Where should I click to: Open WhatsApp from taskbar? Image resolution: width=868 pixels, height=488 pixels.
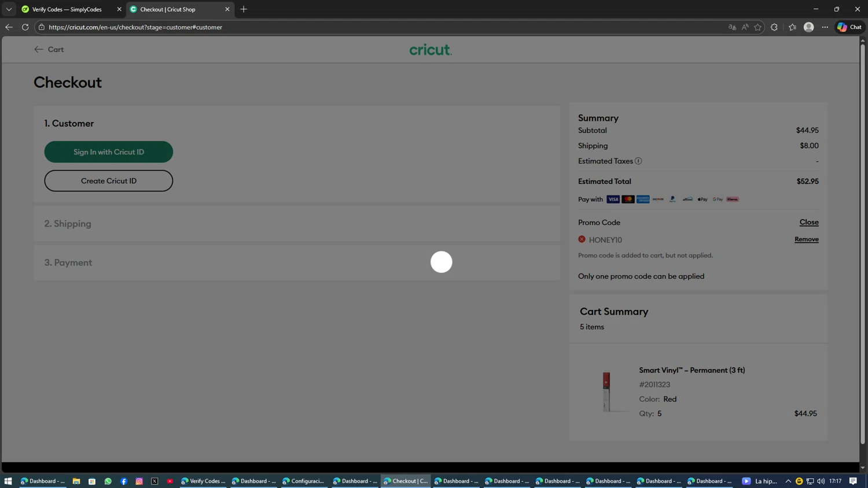[108, 481]
